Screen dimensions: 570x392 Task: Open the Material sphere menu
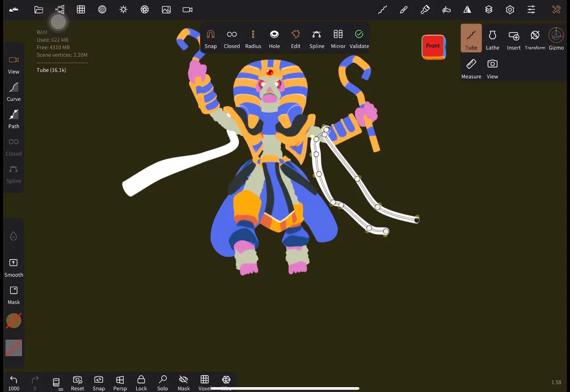[x=102, y=10]
